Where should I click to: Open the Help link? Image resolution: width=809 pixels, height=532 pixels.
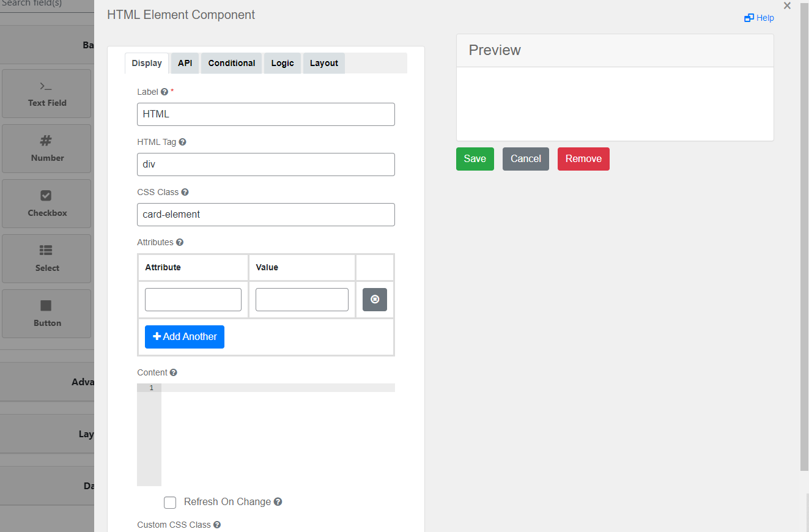point(759,18)
